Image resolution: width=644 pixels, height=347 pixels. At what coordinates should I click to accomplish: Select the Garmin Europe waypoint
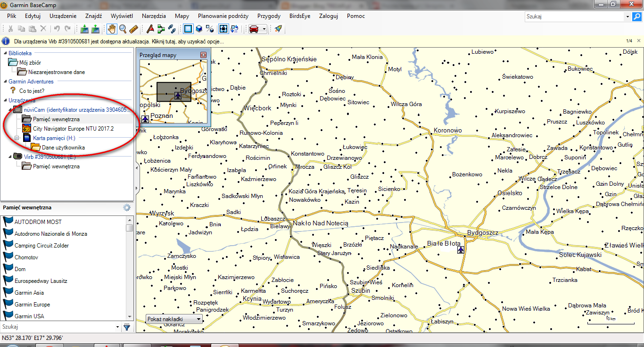(32, 305)
